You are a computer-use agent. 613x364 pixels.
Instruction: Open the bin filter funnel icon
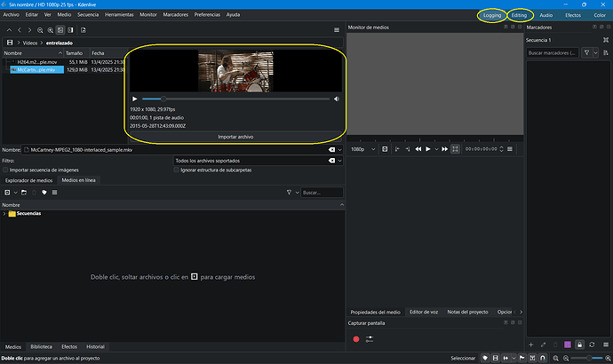point(289,192)
